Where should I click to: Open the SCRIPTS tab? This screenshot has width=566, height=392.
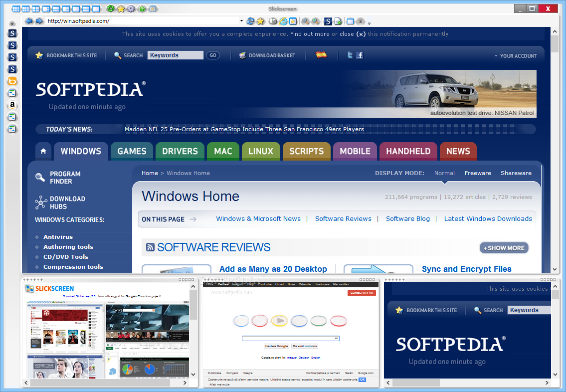point(307,151)
